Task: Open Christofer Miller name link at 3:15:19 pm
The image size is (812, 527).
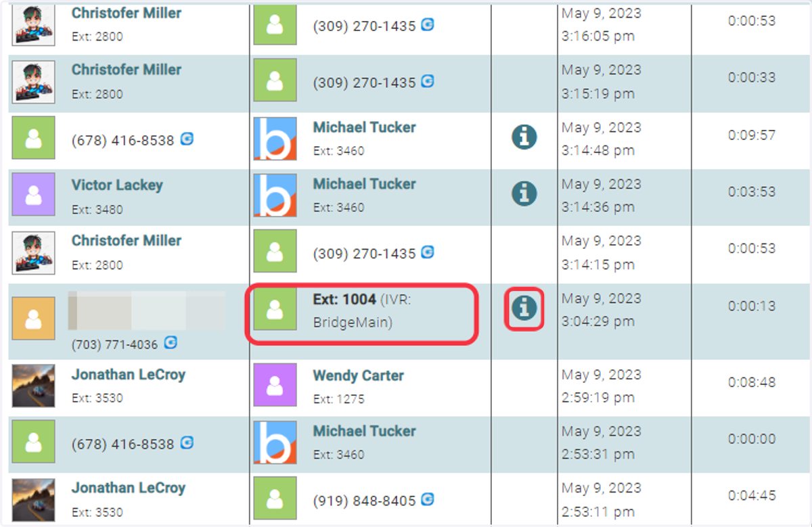Action: coord(127,70)
